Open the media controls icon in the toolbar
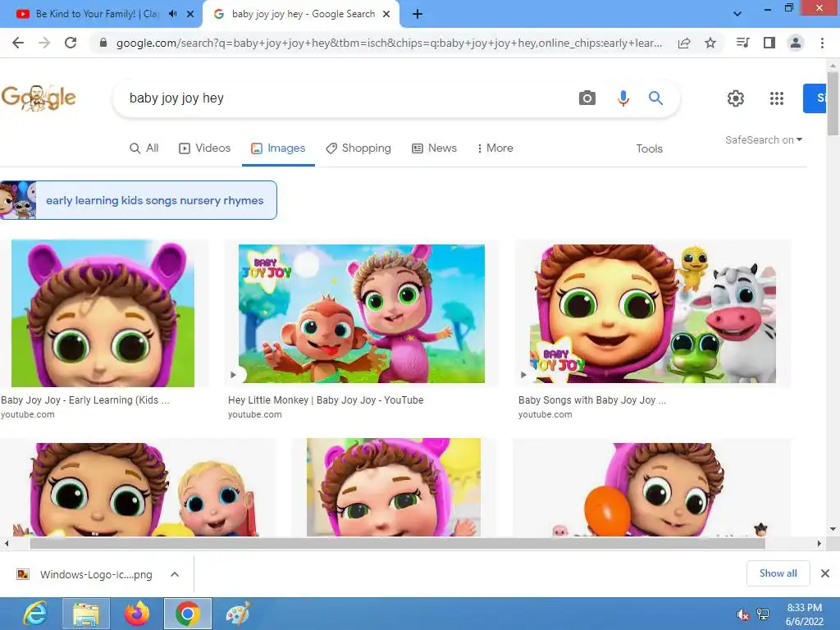 [x=742, y=43]
